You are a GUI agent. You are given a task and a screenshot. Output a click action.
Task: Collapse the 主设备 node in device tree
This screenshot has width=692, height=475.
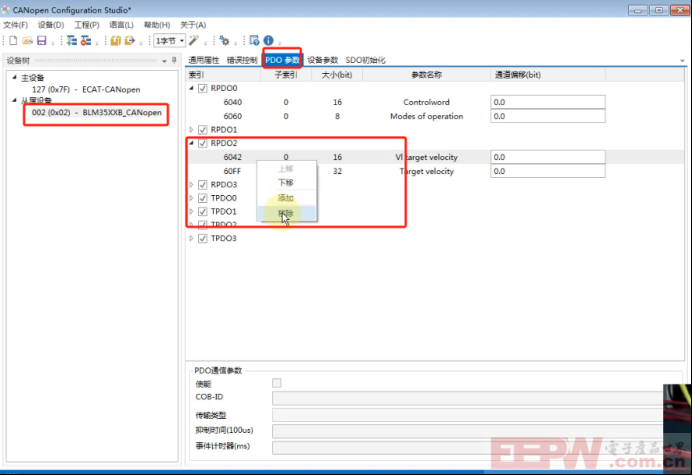pos(14,77)
